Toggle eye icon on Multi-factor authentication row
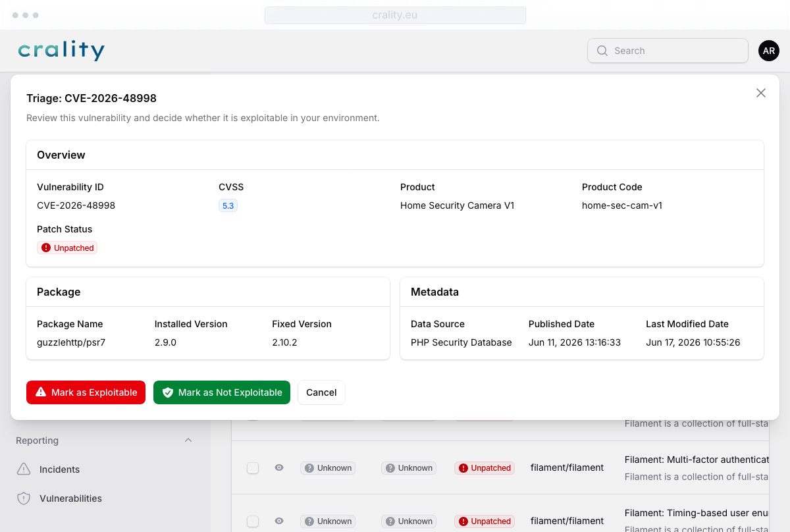Screen dimensions: 790x532 pos(279,467)
